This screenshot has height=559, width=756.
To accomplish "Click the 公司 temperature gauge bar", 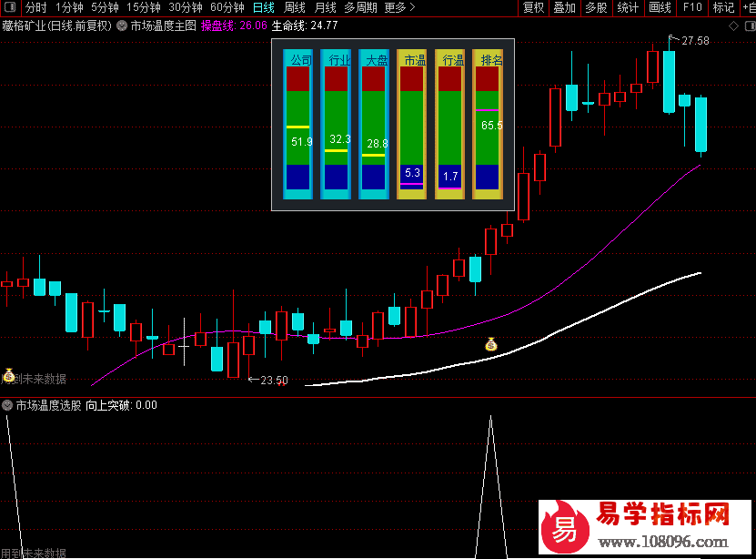I will pos(299,124).
